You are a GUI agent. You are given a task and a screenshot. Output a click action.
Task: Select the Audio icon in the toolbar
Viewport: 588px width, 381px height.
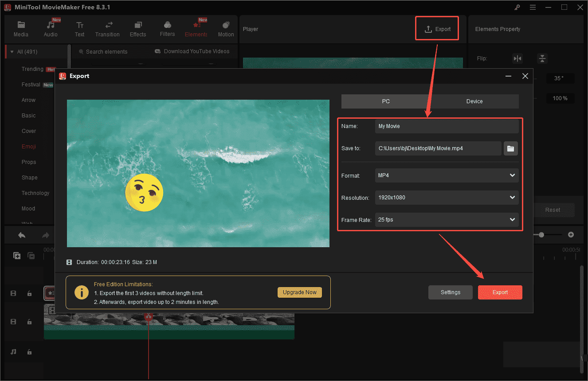pos(51,28)
